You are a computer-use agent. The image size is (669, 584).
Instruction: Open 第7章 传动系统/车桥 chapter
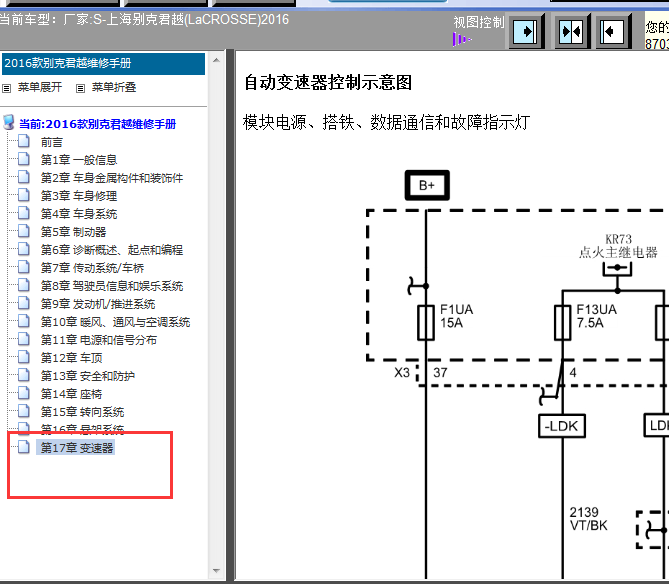(92, 268)
